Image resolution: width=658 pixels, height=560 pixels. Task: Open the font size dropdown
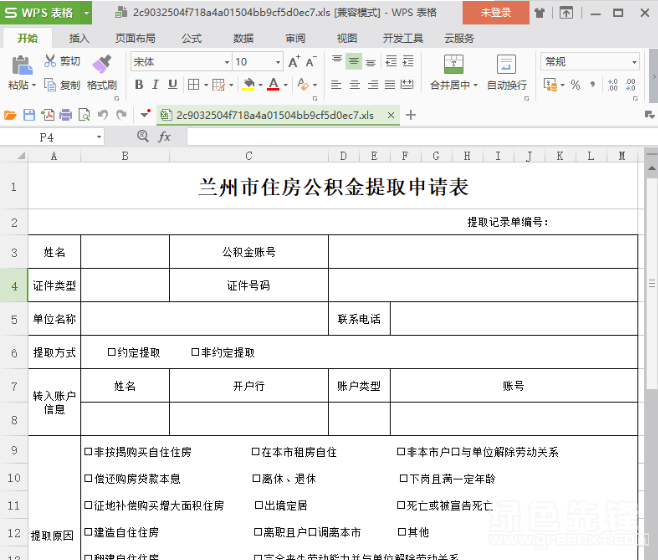[278, 62]
